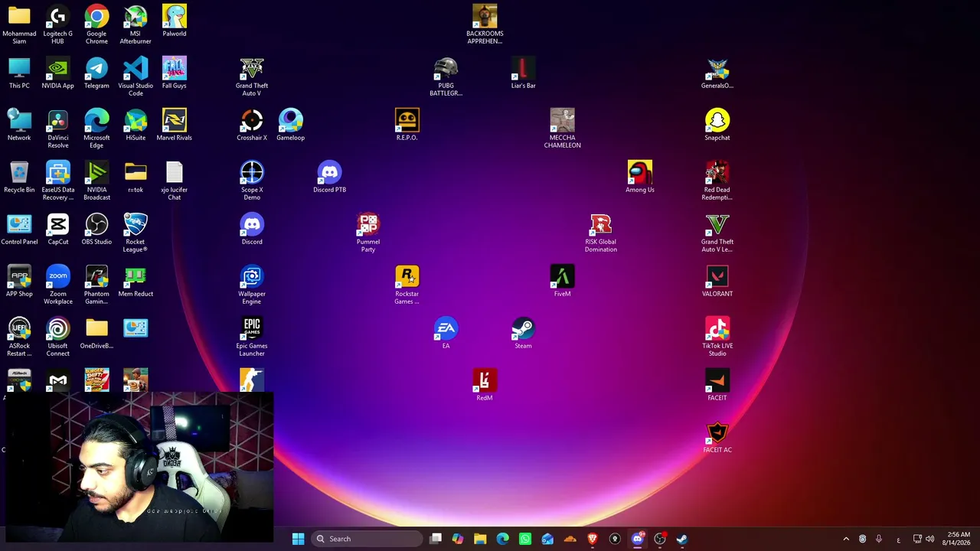Viewport: 980px width, 551px height.
Task: Click the taskbar Search box
Action: (x=368, y=539)
